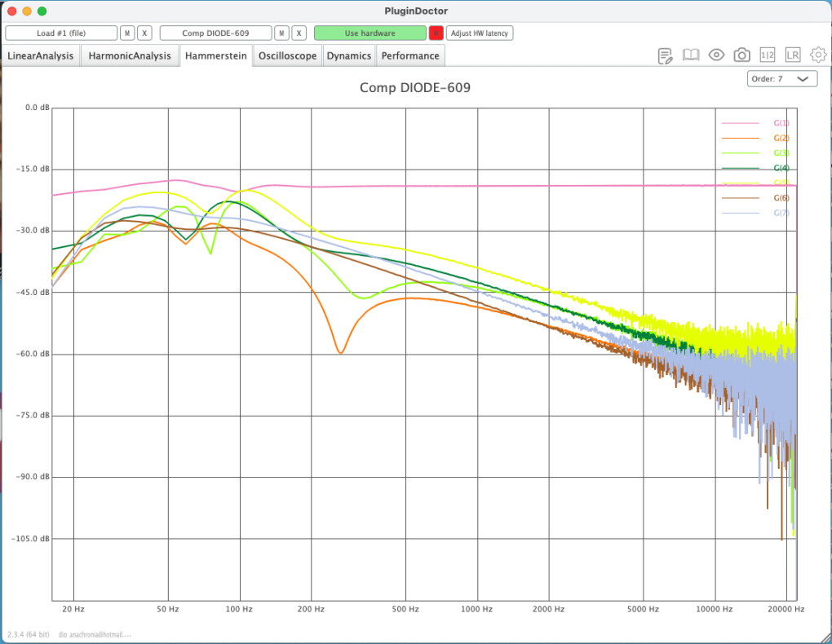Click the G(6) legend label

pos(781,198)
